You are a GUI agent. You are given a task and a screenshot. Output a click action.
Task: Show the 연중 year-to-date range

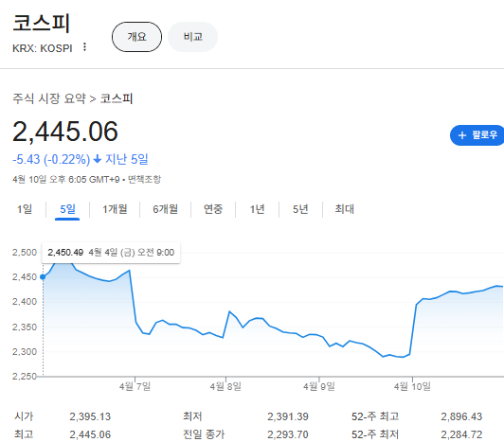213,209
